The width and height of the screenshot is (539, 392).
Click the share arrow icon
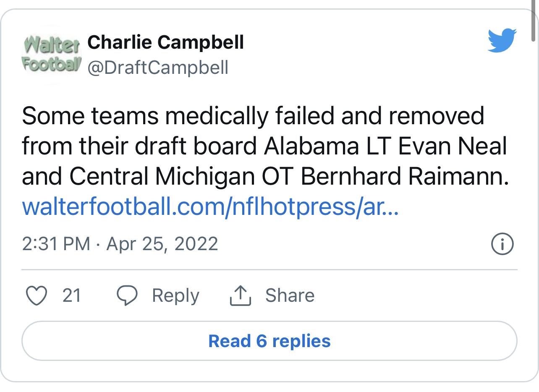coord(241,295)
